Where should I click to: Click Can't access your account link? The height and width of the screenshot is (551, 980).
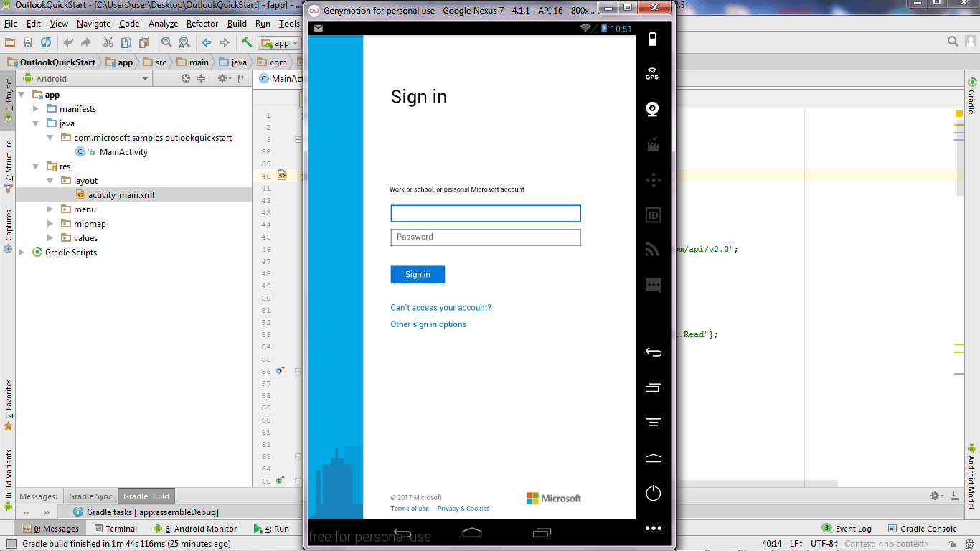tap(440, 307)
